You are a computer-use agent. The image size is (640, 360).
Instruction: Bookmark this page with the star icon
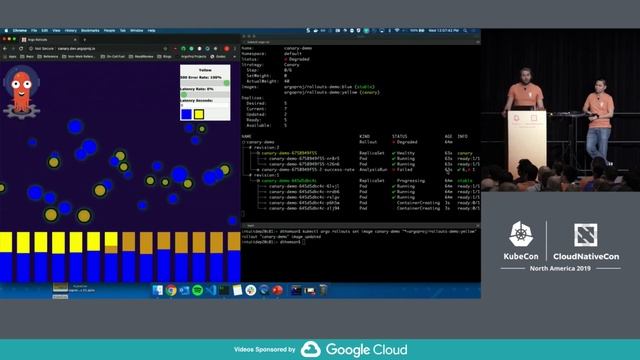point(165,49)
